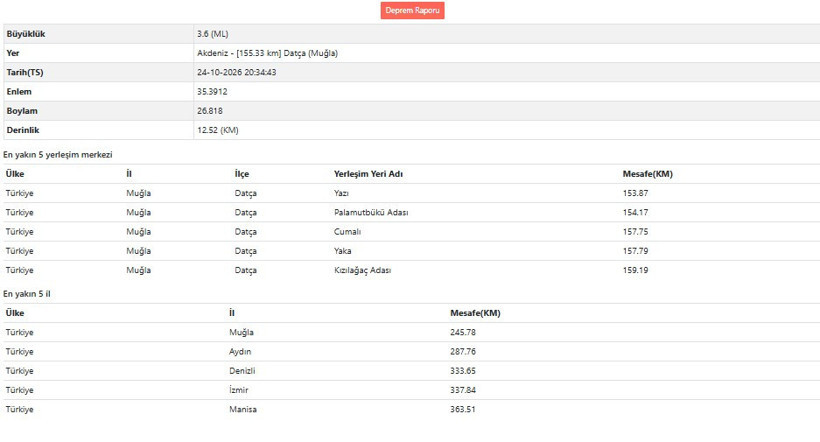Select settlement name Yaka
The image size is (820, 442).
[x=343, y=251]
